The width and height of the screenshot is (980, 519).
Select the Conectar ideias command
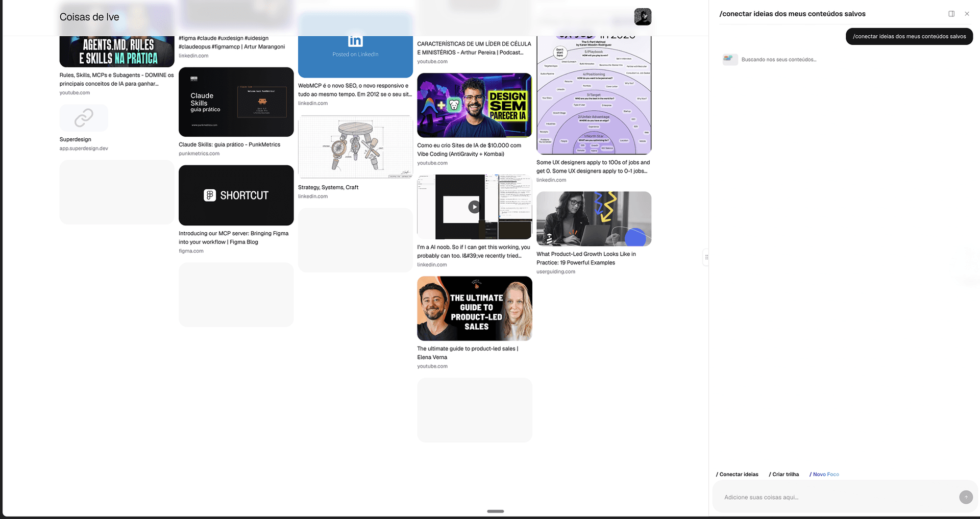point(737,474)
